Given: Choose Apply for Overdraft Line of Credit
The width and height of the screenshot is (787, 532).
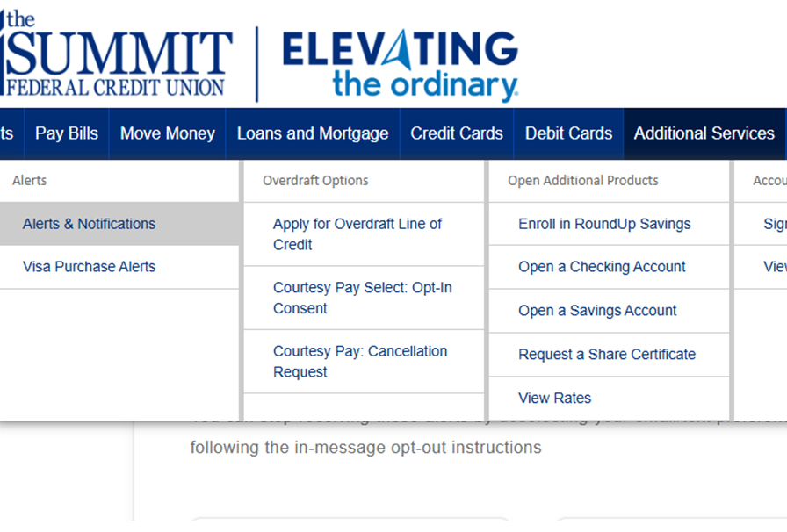Looking at the screenshot, I should 357,234.
